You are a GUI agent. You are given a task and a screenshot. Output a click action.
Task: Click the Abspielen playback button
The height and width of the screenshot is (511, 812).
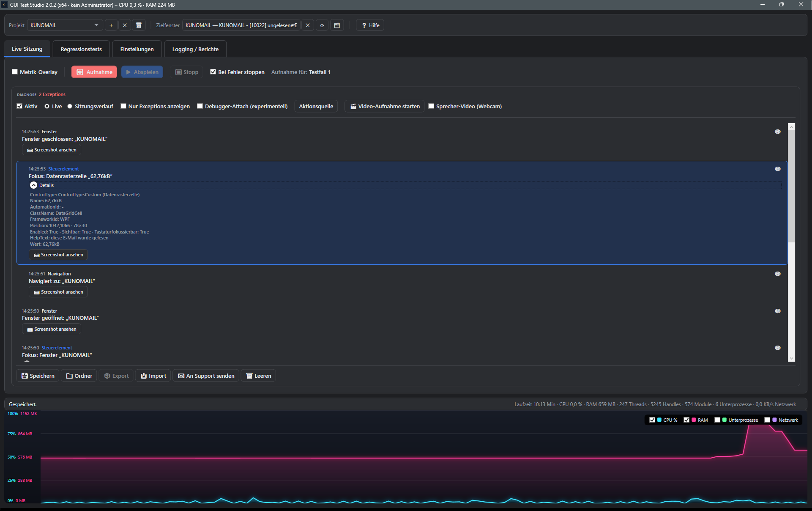pos(142,72)
